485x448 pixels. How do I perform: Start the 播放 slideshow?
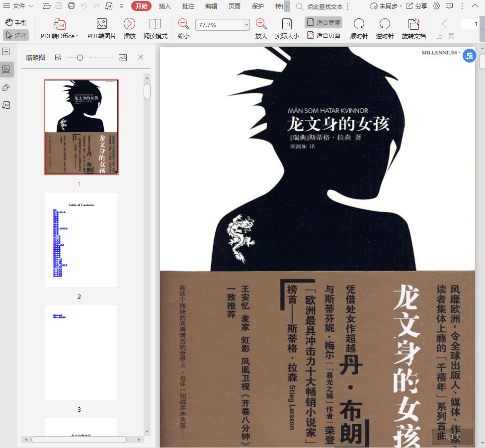[x=129, y=28]
